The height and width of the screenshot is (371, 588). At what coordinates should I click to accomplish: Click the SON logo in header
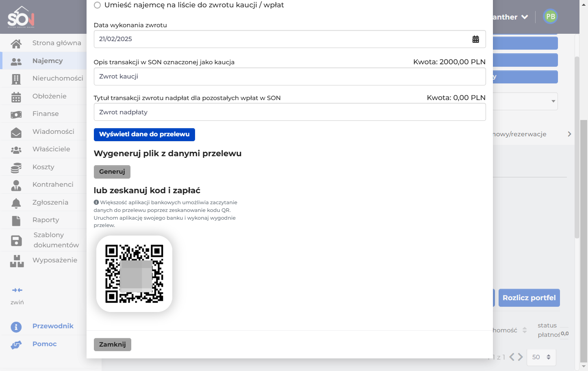tap(21, 17)
